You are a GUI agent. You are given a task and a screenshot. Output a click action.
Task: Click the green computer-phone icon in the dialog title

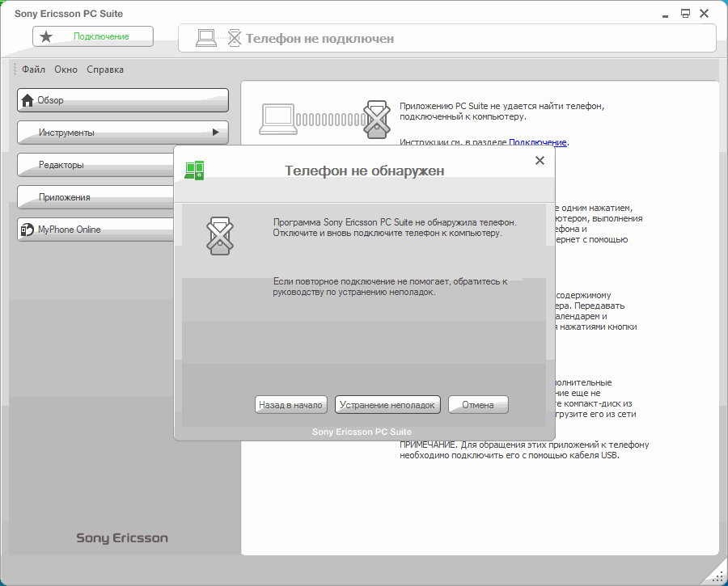coord(194,170)
